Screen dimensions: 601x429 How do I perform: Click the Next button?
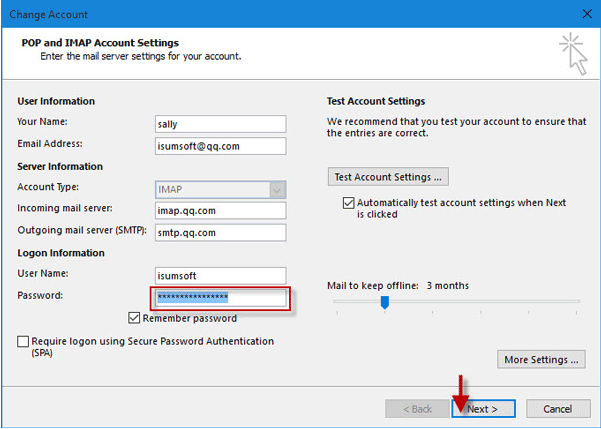[483, 409]
